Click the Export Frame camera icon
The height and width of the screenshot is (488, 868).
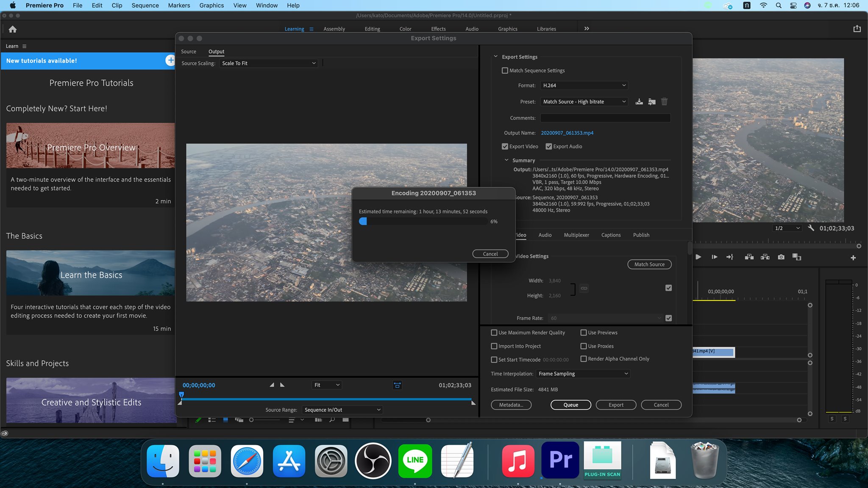tap(781, 257)
